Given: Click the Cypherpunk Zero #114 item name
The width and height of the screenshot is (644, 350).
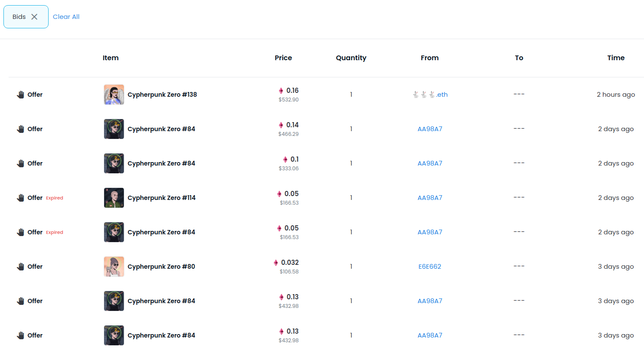Looking at the screenshot, I should click(x=162, y=198).
